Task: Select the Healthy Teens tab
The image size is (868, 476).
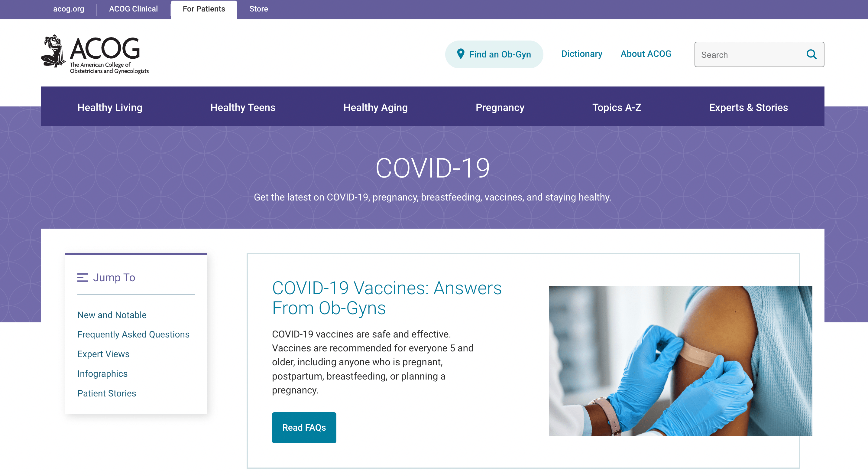Action: click(x=242, y=107)
